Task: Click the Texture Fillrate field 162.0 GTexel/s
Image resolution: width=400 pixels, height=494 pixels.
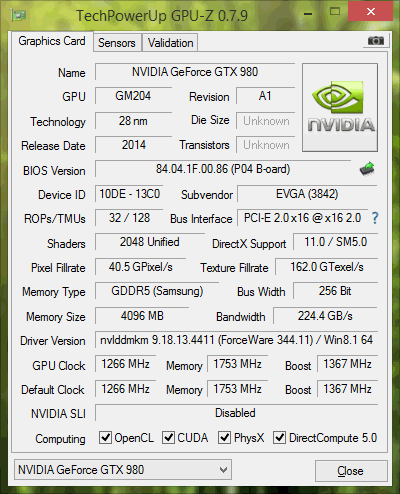Action: click(327, 267)
